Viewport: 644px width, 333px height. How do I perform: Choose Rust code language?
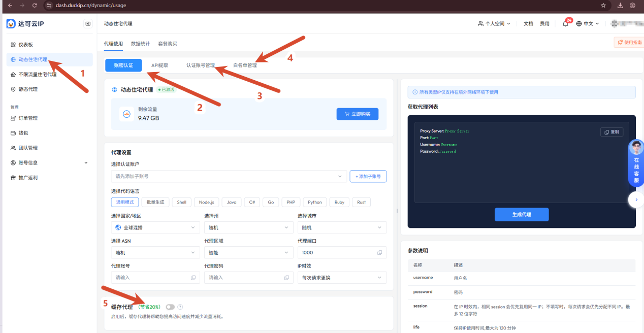361,202
